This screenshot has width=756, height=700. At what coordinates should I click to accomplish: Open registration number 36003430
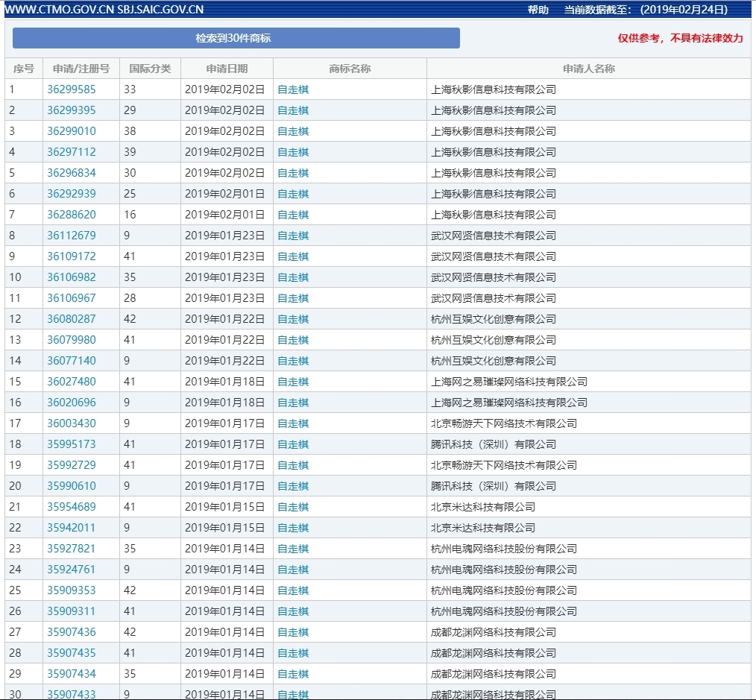pyautogui.click(x=72, y=423)
